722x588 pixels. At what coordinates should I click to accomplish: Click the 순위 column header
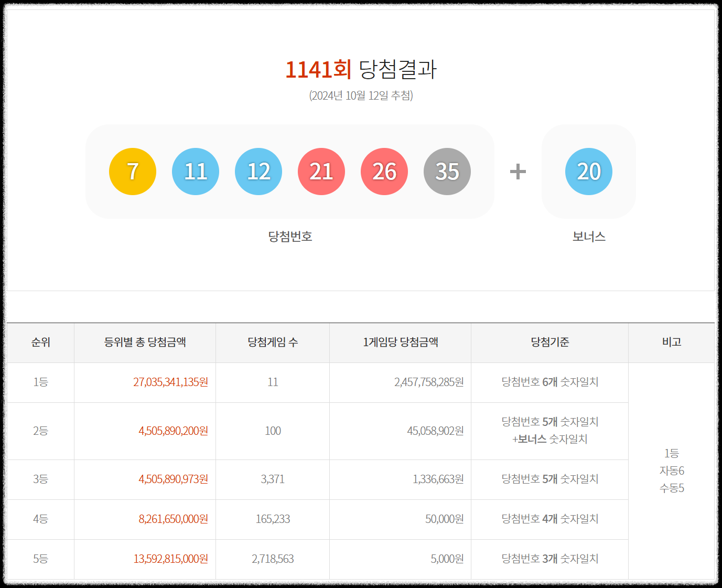(40, 343)
